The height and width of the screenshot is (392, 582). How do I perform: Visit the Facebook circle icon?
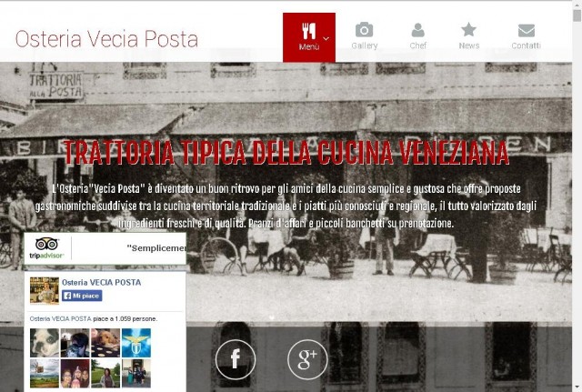click(236, 359)
